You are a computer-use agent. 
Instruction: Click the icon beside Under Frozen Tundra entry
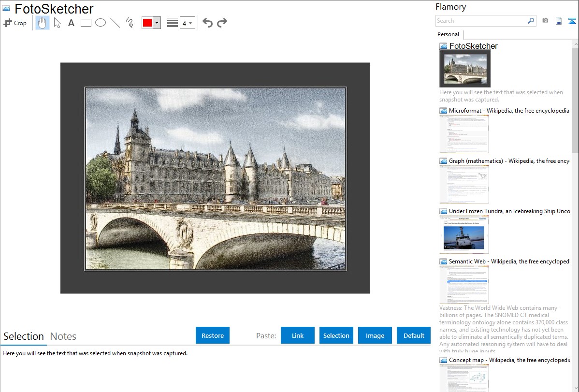444,211
